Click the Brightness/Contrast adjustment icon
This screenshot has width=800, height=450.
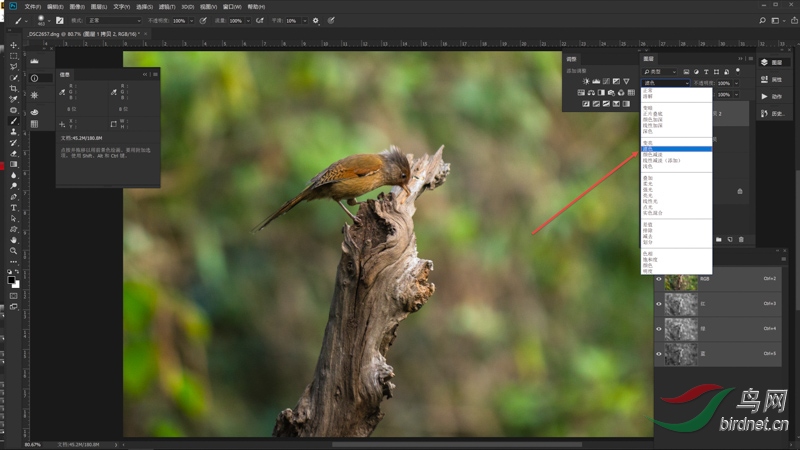click(x=586, y=81)
